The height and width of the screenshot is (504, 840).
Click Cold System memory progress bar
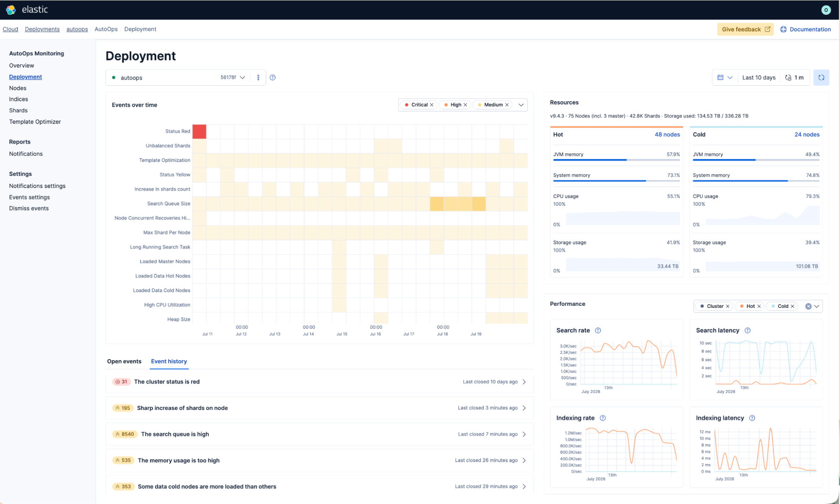(x=756, y=181)
